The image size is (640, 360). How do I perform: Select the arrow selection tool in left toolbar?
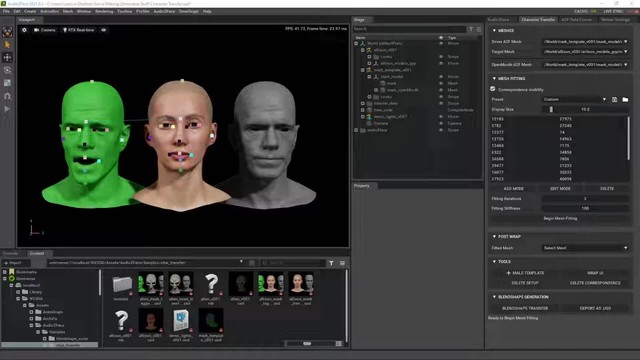tap(7, 44)
